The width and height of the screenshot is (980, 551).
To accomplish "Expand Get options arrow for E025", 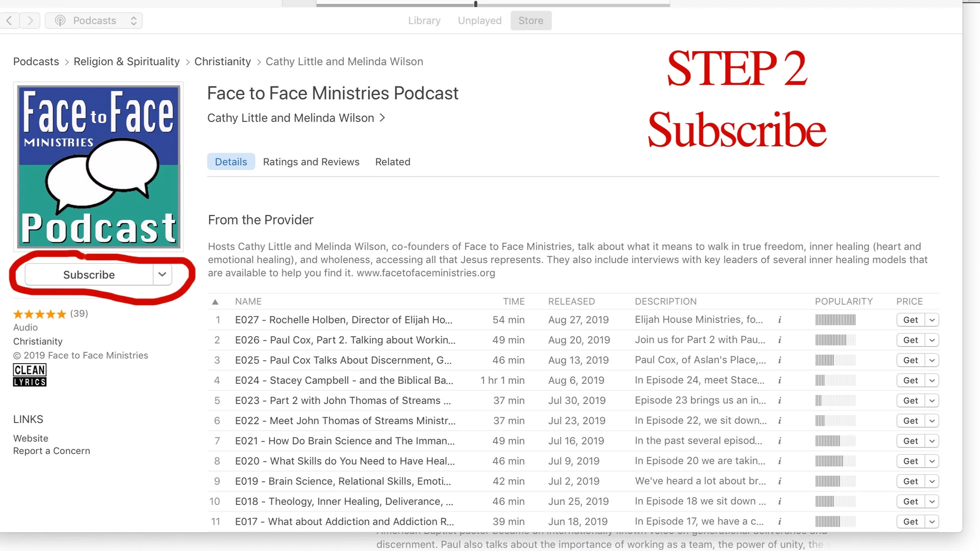I will coord(932,360).
